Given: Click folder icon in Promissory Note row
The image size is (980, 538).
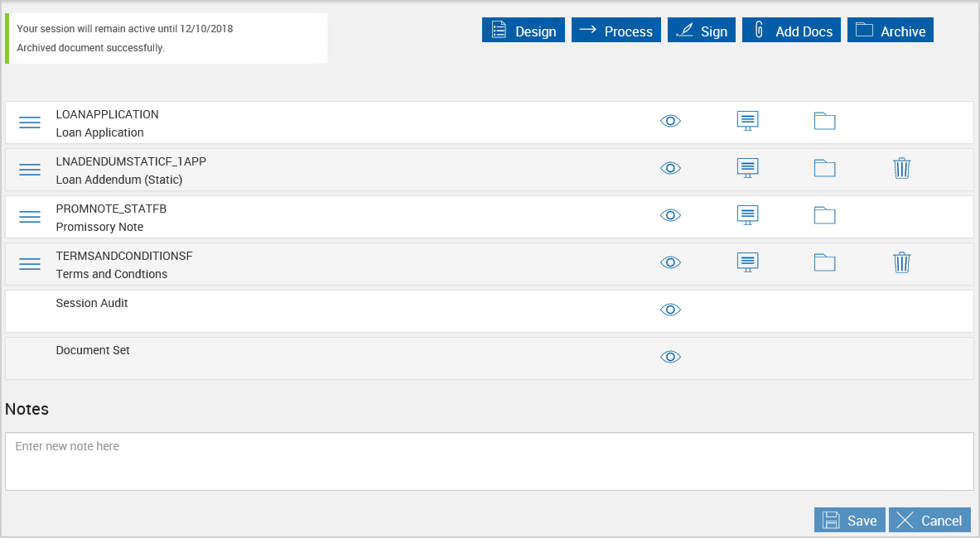Looking at the screenshot, I should point(824,215).
